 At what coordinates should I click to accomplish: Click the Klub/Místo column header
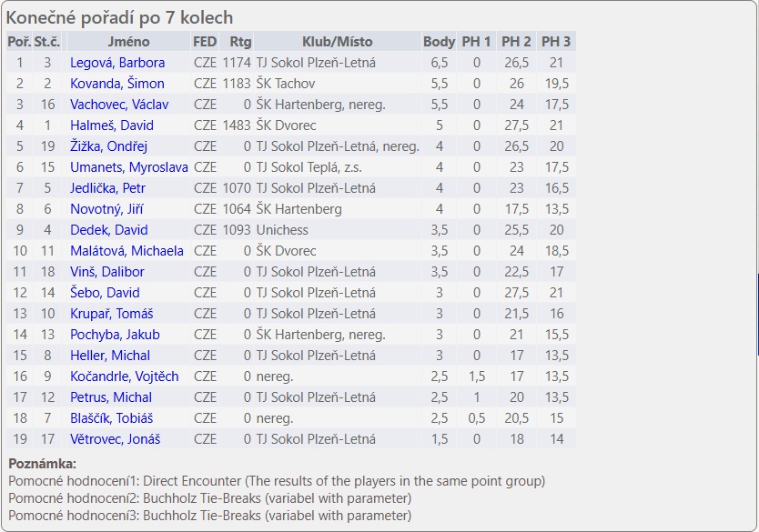(337, 42)
